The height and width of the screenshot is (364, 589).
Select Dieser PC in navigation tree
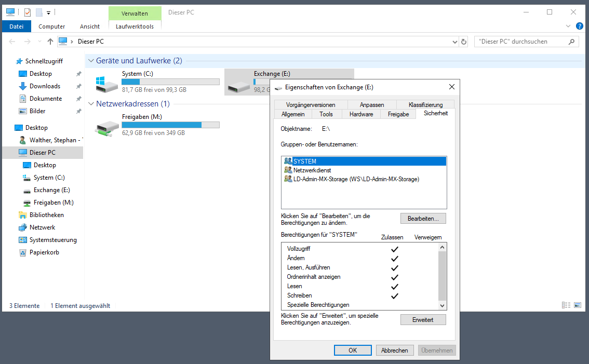point(43,152)
